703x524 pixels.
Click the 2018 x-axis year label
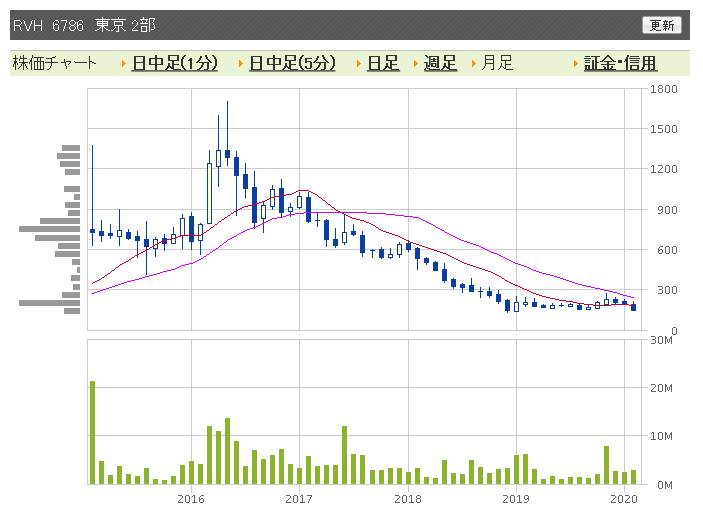point(408,499)
